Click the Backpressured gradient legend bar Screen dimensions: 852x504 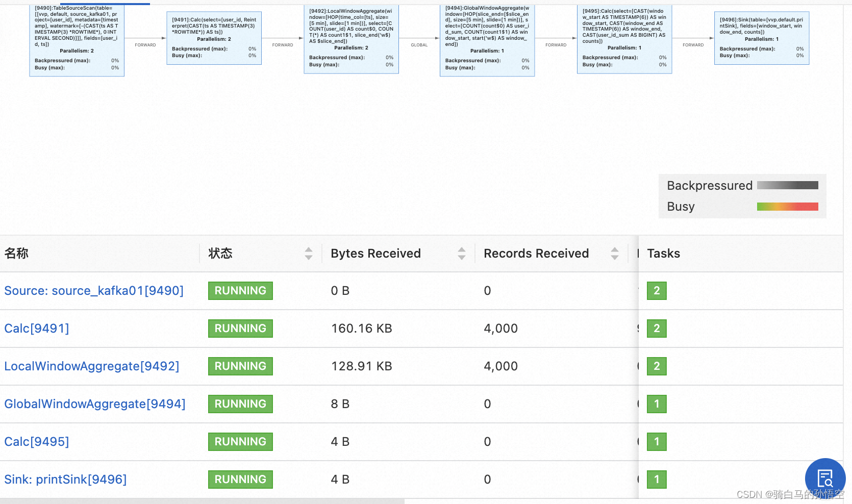[x=788, y=185]
